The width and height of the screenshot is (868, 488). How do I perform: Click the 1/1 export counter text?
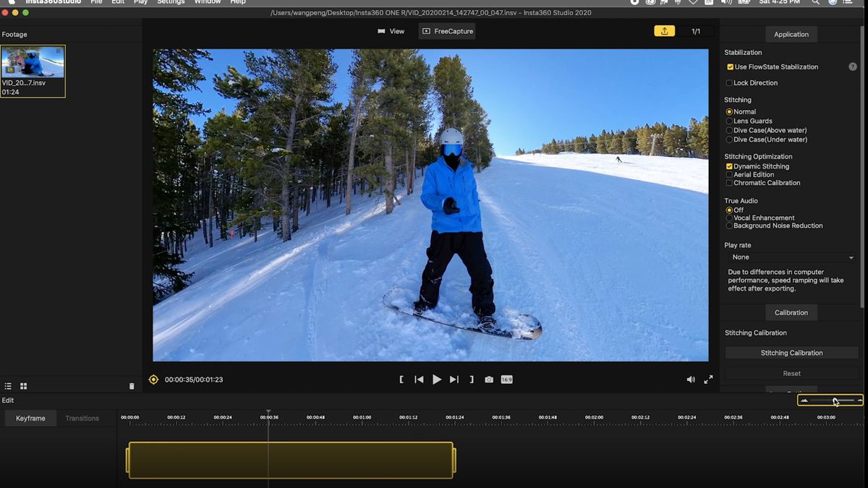point(696,31)
